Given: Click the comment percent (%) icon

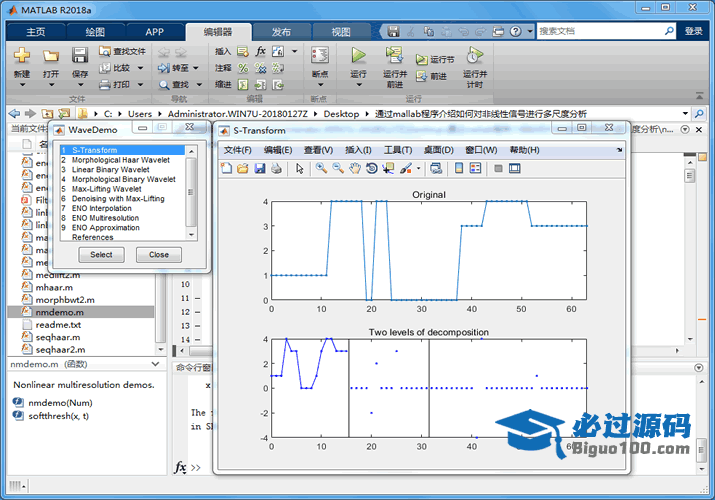Looking at the screenshot, I should click(x=243, y=68).
